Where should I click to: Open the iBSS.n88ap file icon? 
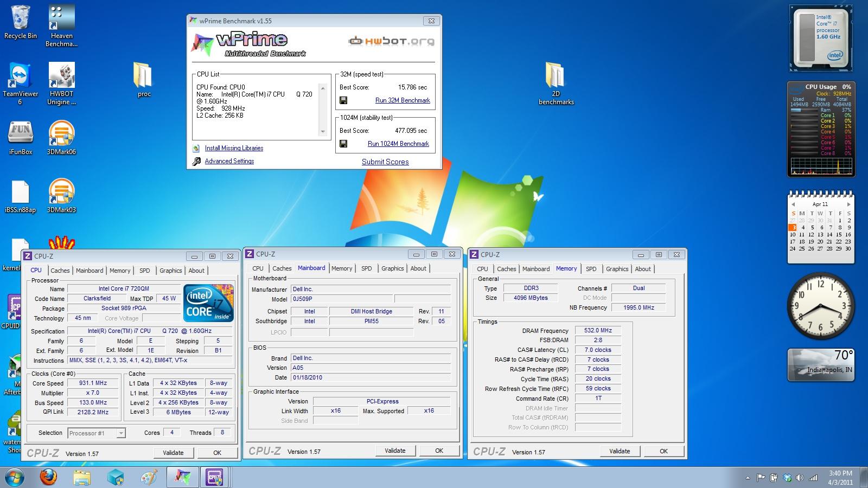click(x=21, y=196)
